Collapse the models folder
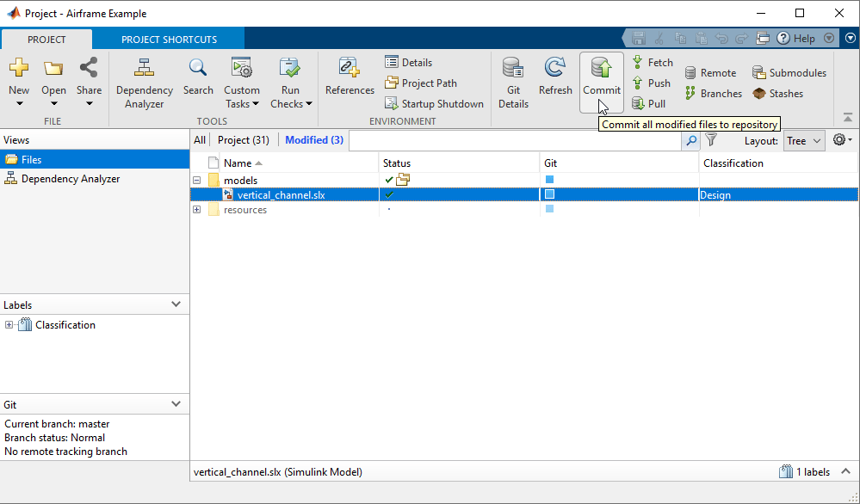The height and width of the screenshot is (504, 860). [197, 181]
